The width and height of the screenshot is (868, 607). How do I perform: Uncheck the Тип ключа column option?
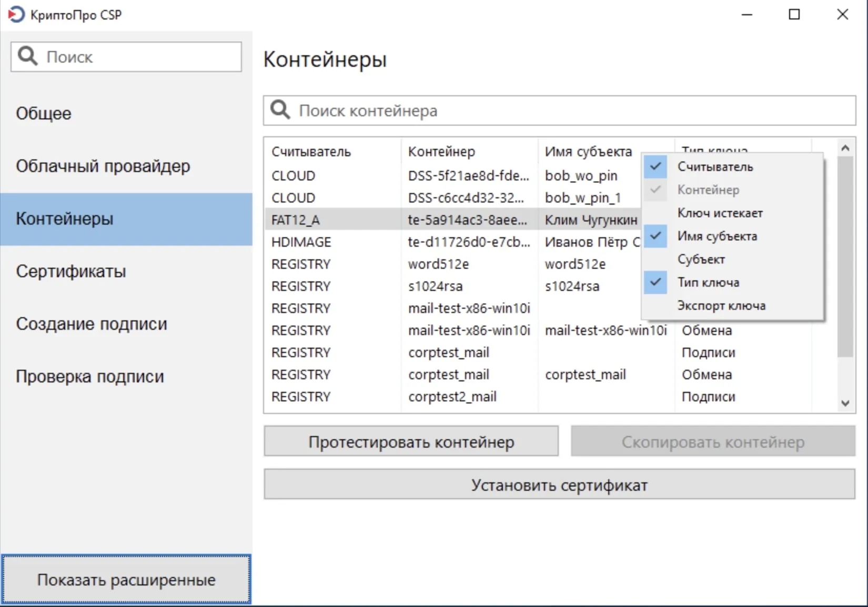(708, 282)
